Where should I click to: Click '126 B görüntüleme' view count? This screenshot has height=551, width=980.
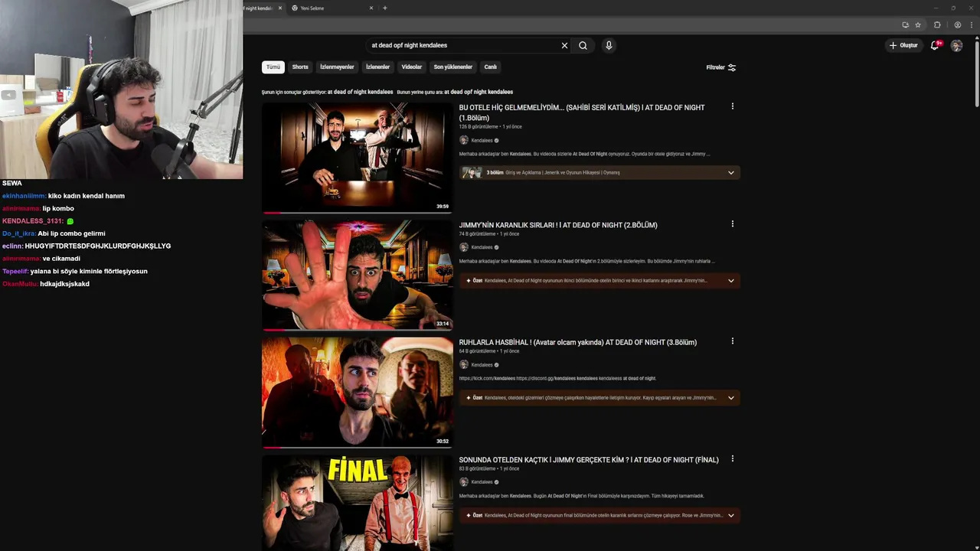478,127
